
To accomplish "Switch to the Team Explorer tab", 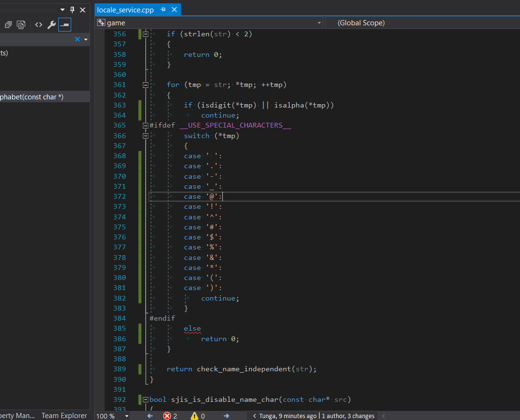I will coord(64,416).
